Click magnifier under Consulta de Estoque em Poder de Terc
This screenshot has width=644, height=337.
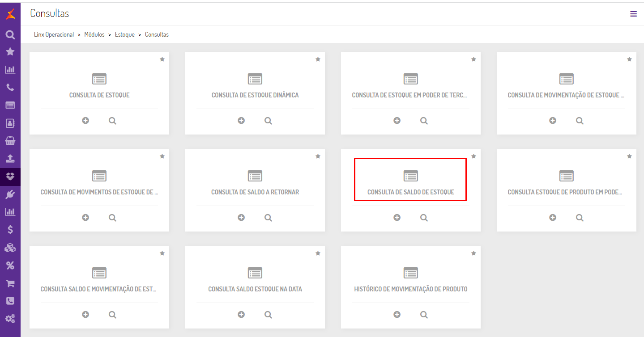(424, 121)
